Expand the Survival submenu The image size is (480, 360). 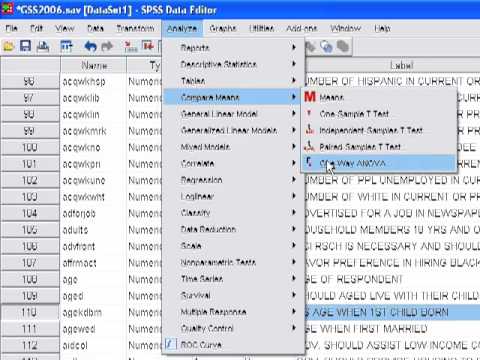pos(233,295)
